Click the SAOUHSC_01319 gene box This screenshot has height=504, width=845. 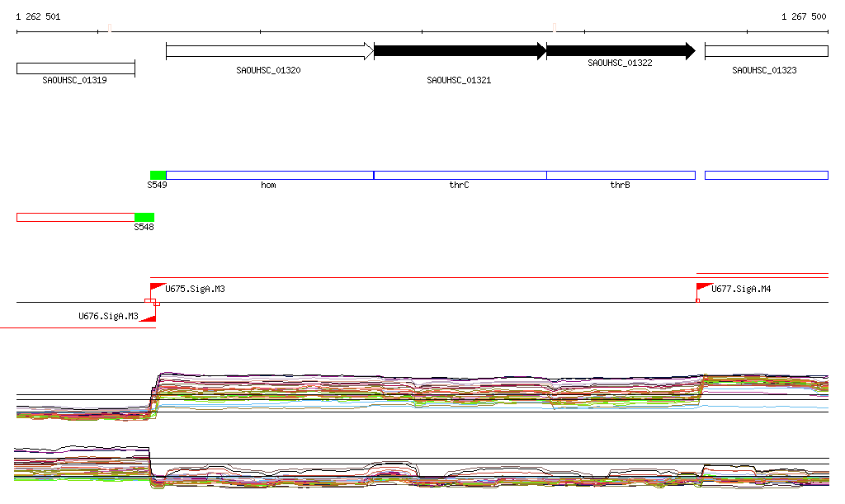tap(75, 68)
